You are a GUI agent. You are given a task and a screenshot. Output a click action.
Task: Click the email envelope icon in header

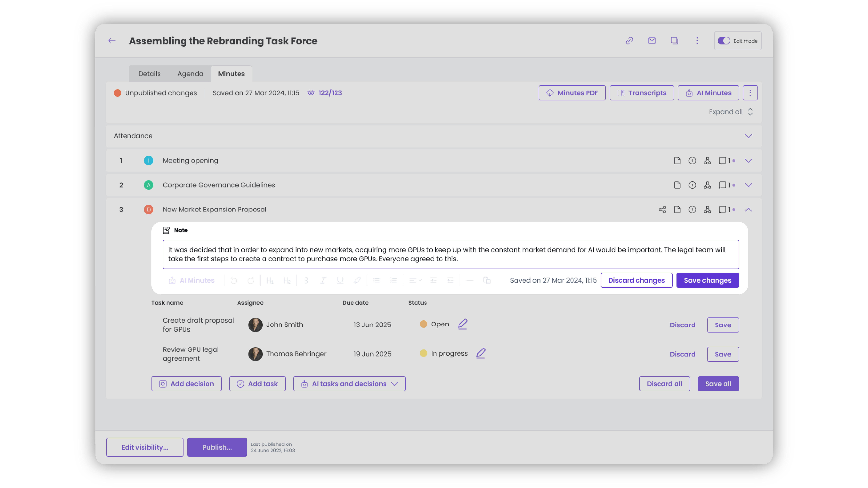(652, 41)
